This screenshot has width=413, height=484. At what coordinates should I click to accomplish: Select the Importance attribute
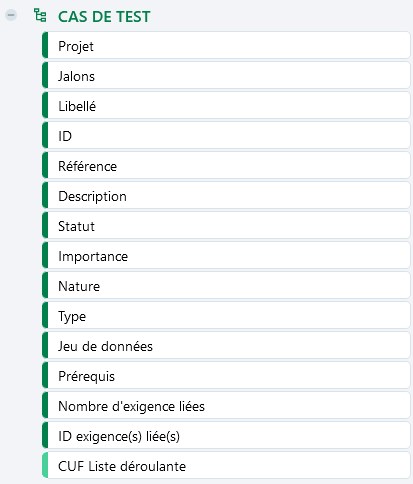tap(226, 256)
